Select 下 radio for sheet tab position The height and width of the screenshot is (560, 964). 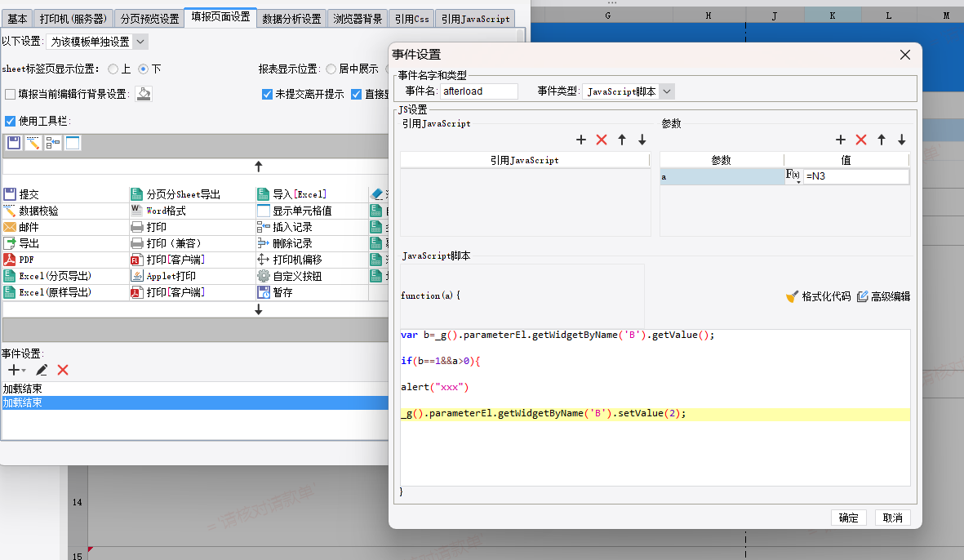143,69
